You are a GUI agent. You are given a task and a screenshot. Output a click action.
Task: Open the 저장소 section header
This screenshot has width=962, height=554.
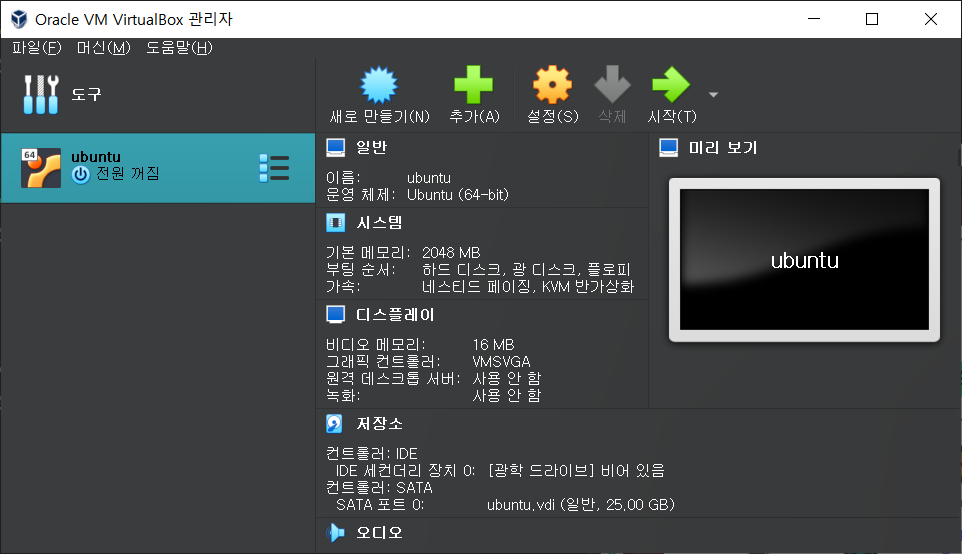click(379, 423)
